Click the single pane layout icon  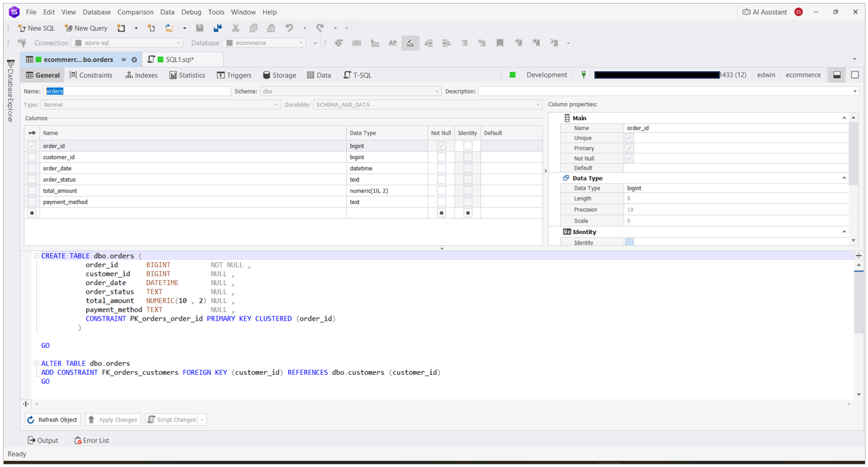click(x=854, y=75)
